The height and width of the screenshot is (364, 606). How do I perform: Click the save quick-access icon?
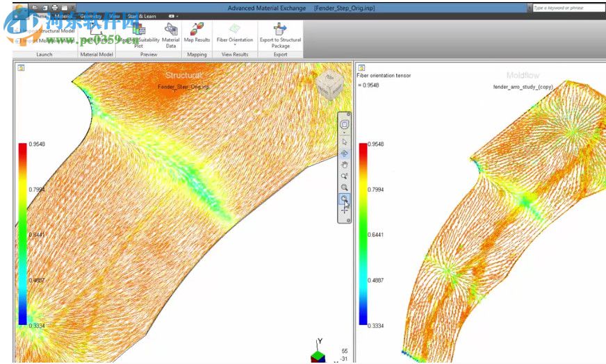click(45, 8)
